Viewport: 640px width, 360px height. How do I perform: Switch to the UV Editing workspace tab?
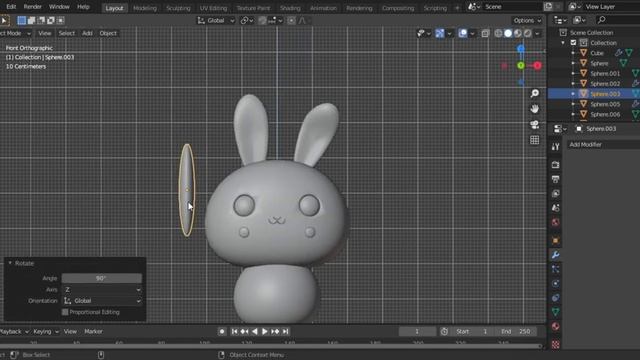coord(213,8)
